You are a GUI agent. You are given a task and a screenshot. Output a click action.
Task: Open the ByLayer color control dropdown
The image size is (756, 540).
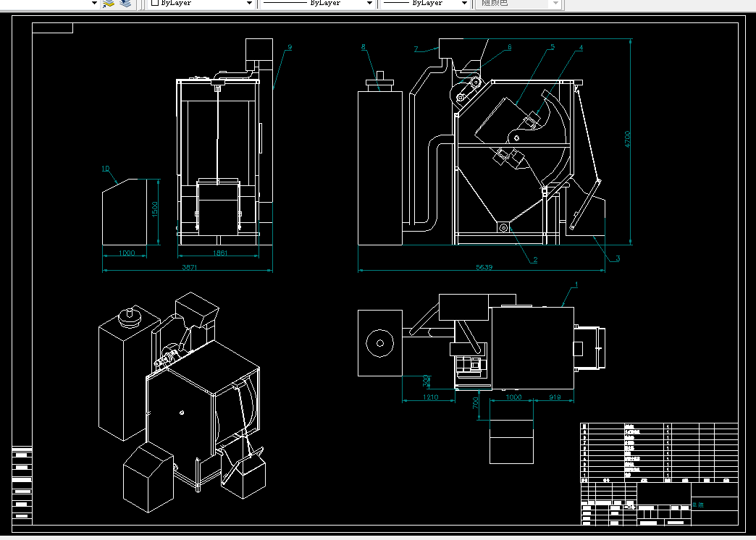(249, 4)
